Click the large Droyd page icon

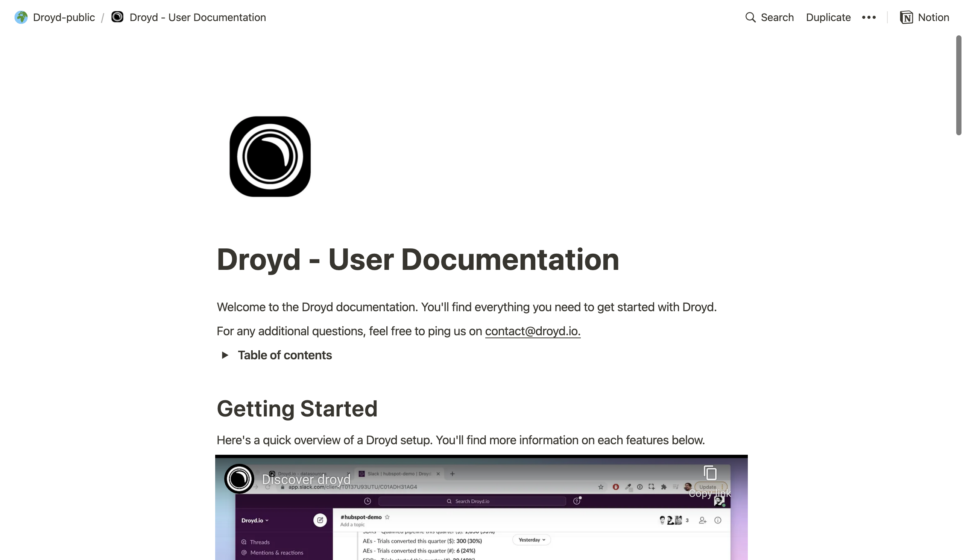coord(270,156)
